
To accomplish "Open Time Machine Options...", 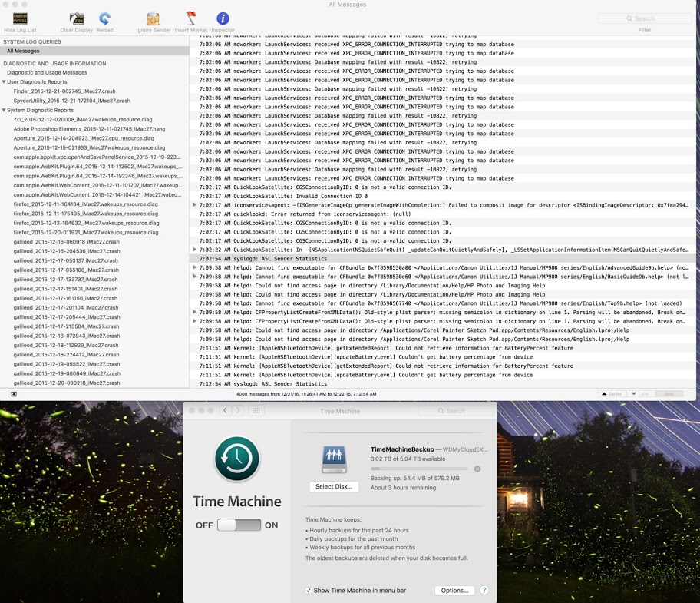I will click(454, 591).
